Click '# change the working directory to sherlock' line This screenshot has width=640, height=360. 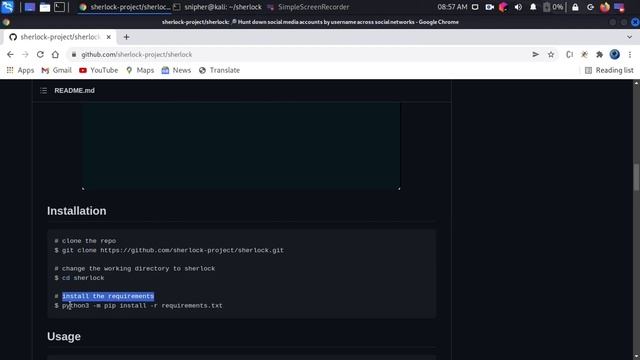[x=135, y=269]
